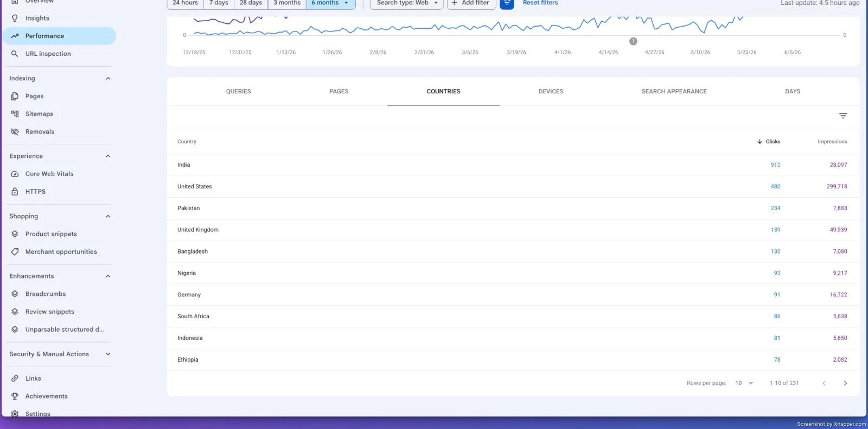The width and height of the screenshot is (868, 429).
Task: Click the Unparsable structured data icon
Action: pos(15,330)
